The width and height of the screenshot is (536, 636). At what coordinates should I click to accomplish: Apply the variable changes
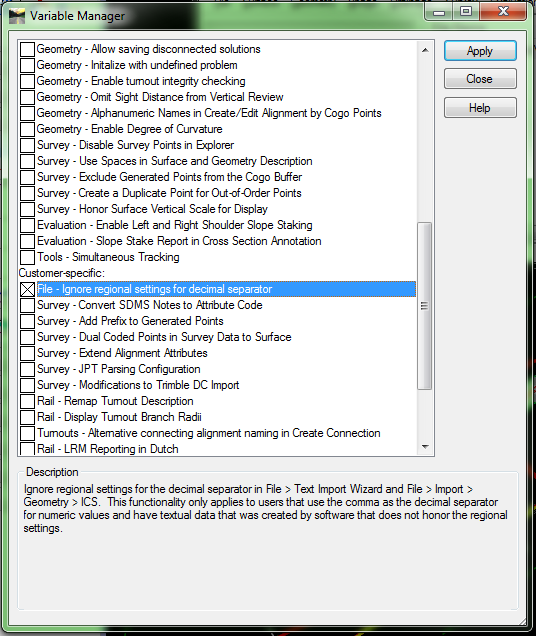480,51
